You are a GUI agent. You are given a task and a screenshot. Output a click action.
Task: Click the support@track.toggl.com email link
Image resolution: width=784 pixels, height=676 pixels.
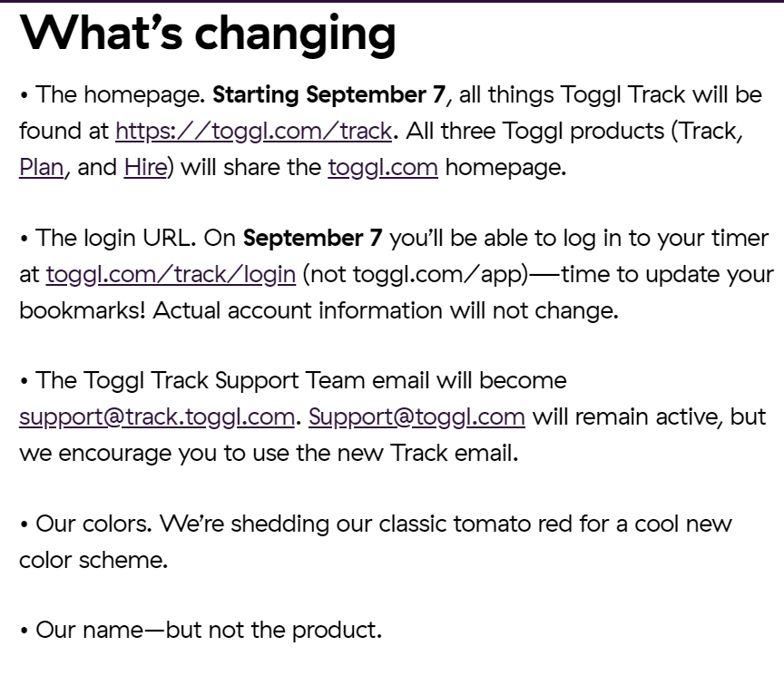157,417
